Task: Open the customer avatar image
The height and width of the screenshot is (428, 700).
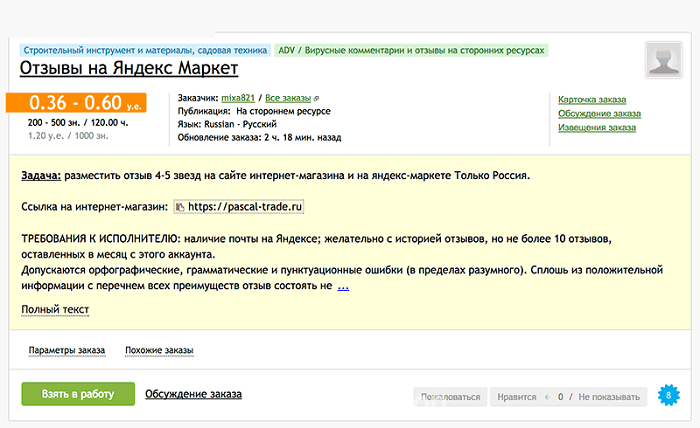Action: (x=664, y=60)
